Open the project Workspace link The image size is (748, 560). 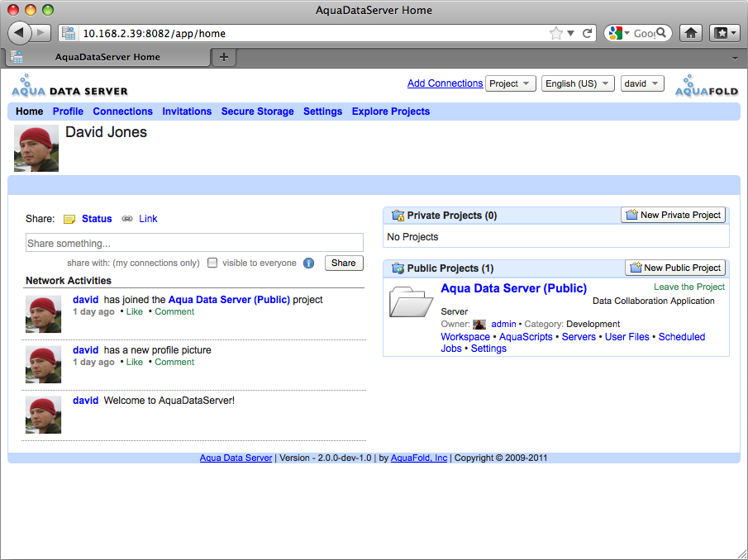click(465, 336)
